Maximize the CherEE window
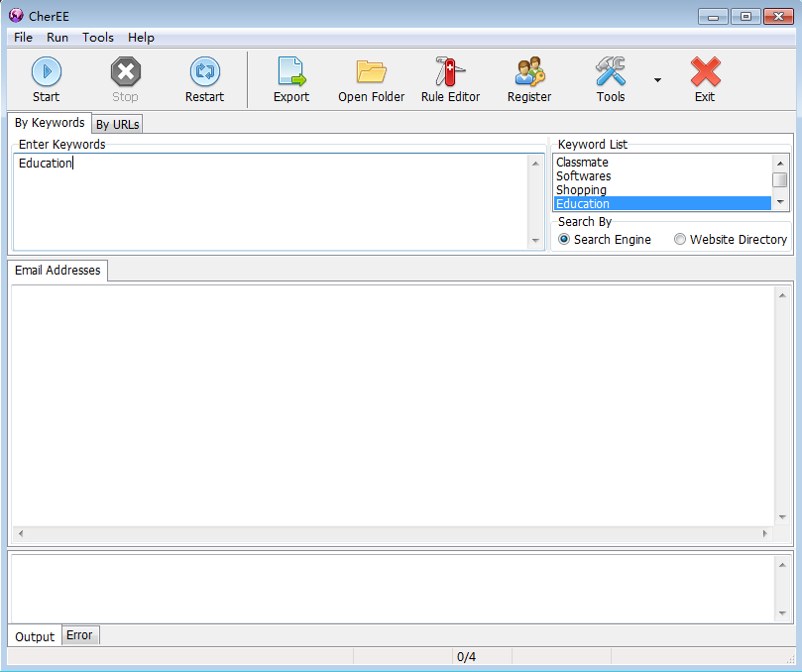Image resolution: width=802 pixels, height=672 pixels. click(x=745, y=17)
